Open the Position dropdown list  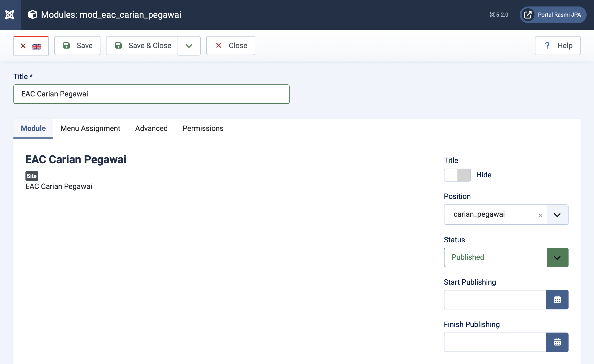click(557, 215)
